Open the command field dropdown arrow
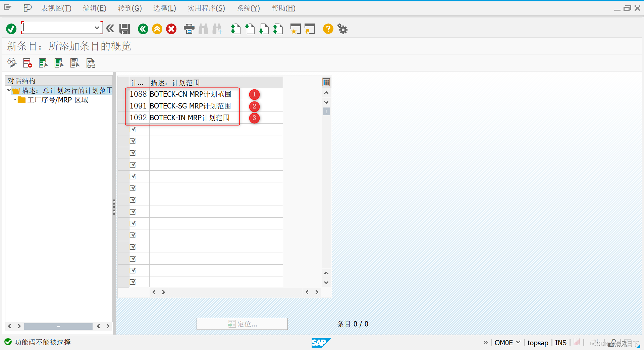Image resolution: width=644 pixels, height=350 pixels. 97,28
